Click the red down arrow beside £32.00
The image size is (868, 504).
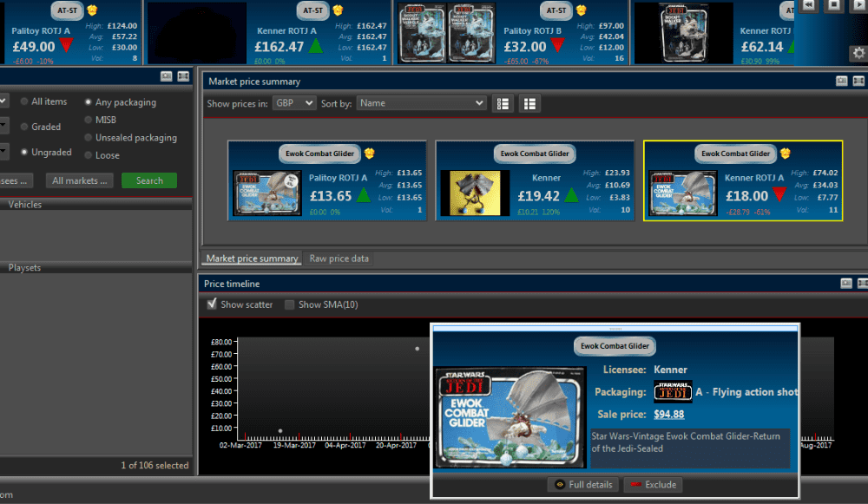pyautogui.click(x=557, y=45)
